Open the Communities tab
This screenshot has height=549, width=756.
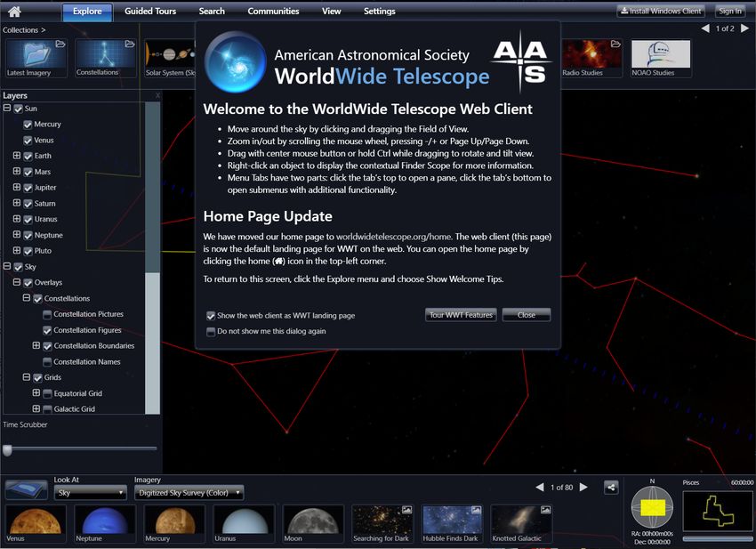click(x=273, y=11)
